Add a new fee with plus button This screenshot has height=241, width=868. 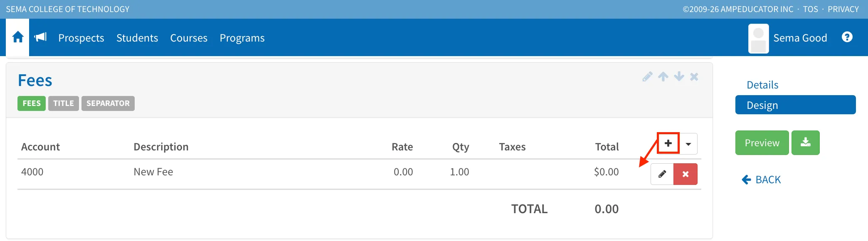pyautogui.click(x=668, y=143)
